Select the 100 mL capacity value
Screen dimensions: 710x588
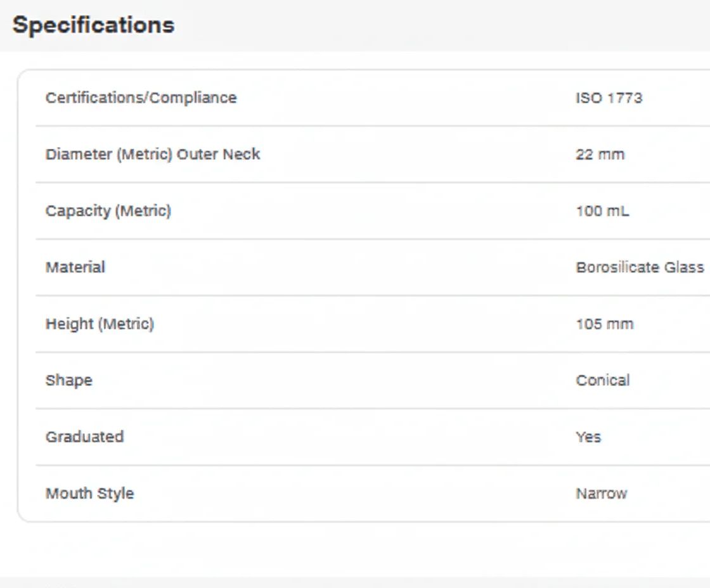(x=602, y=211)
